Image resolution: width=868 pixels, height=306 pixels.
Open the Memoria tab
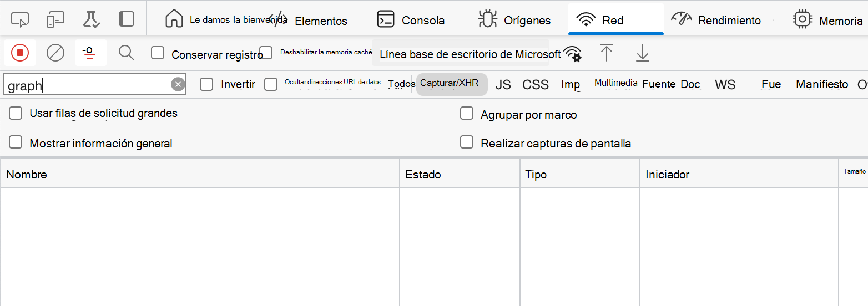point(828,20)
